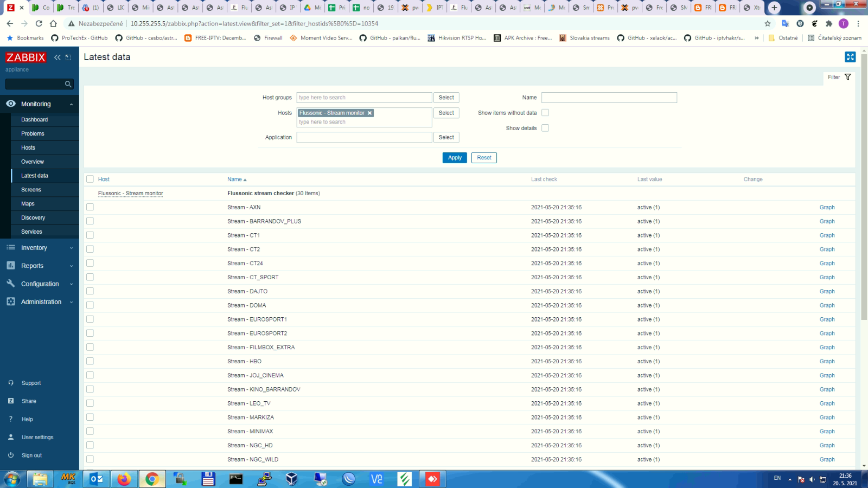Enable Show items without data checkbox
This screenshot has width=868, height=488.
(x=545, y=113)
